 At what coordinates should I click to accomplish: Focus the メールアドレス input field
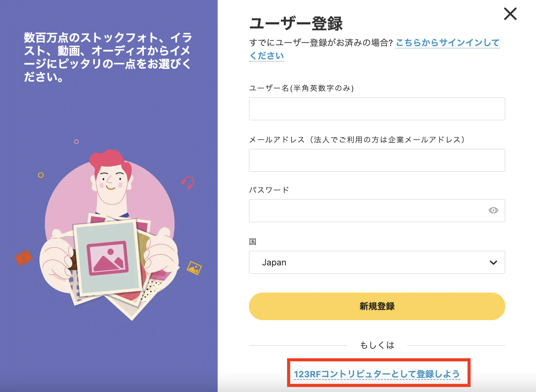pyautogui.click(x=377, y=160)
